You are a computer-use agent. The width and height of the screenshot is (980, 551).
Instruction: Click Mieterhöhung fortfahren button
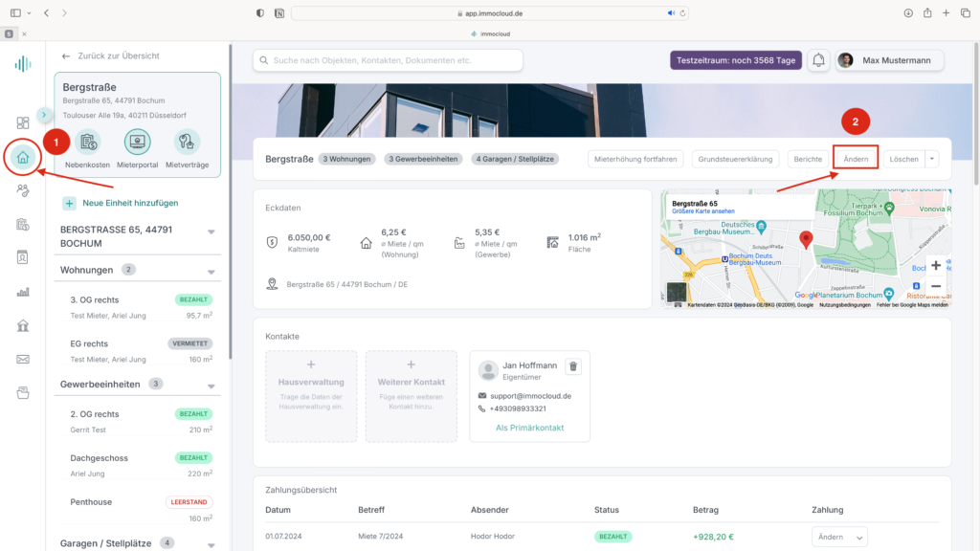point(635,159)
